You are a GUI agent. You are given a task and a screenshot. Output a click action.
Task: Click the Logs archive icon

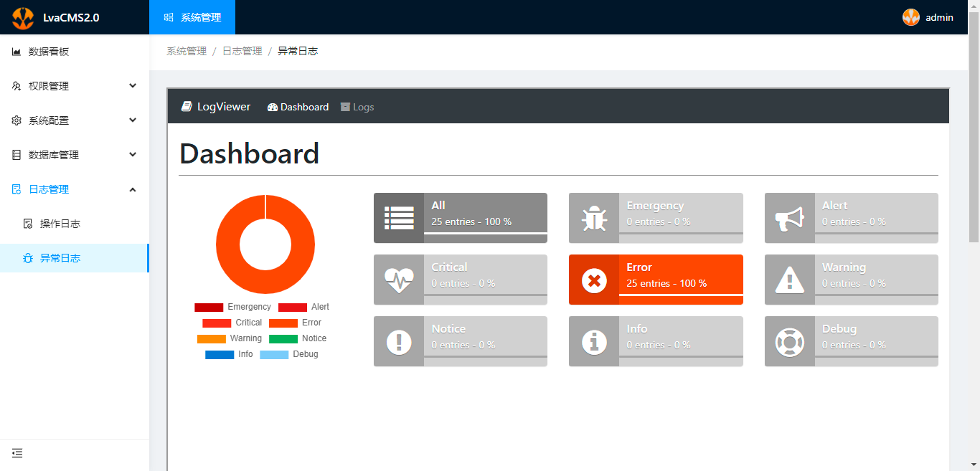click(x=345, y=107)
